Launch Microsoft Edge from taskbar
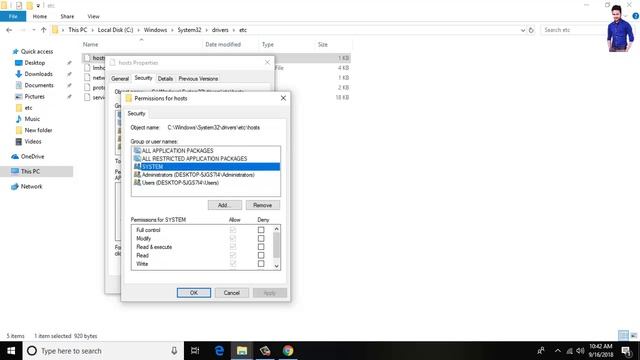640x360 pixels. (219, 351)
